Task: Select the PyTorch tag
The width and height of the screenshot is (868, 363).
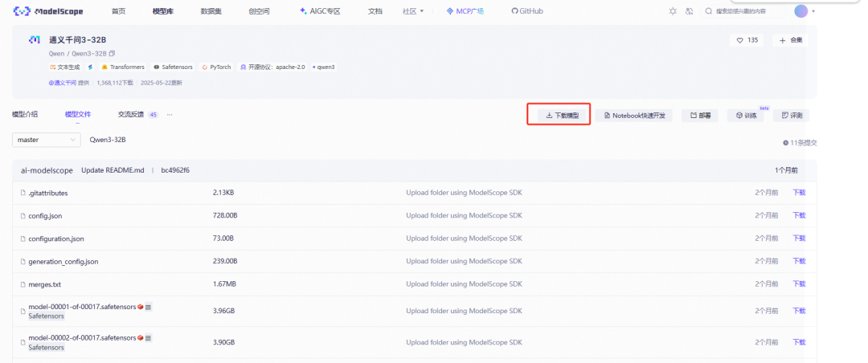Action: tap(216, 67)
